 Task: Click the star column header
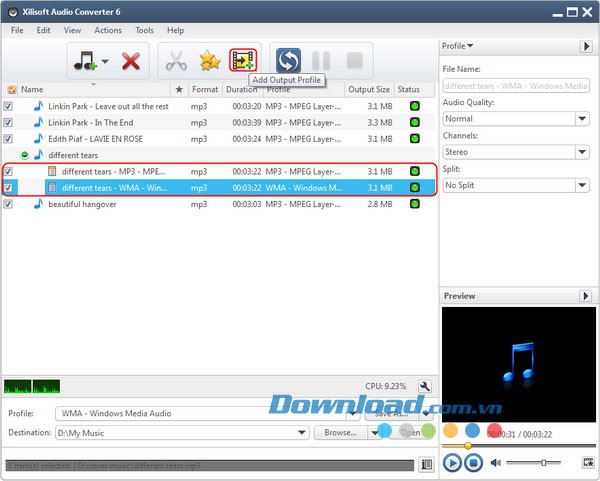click(x=179, y=90)
